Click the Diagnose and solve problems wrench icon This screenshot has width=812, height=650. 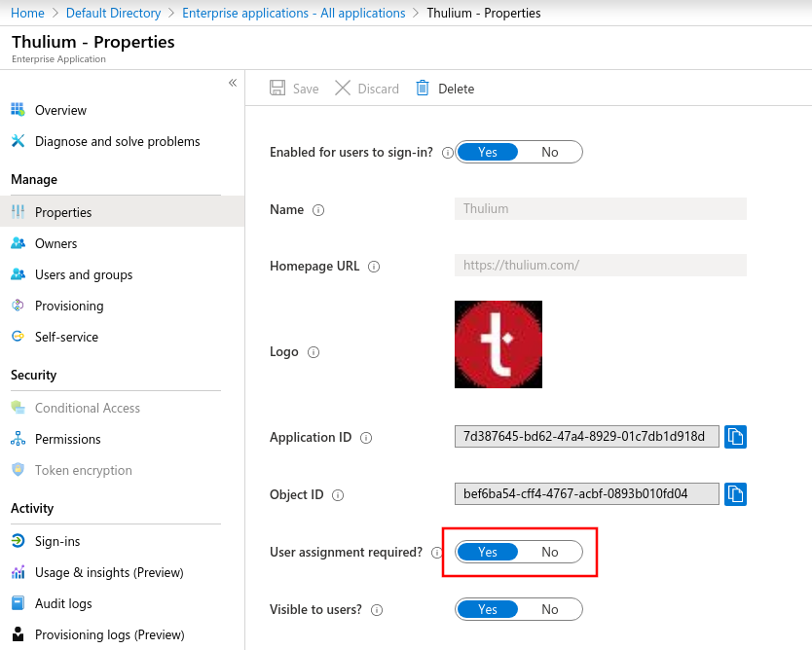pyautogui.click(x=18, y=141)
